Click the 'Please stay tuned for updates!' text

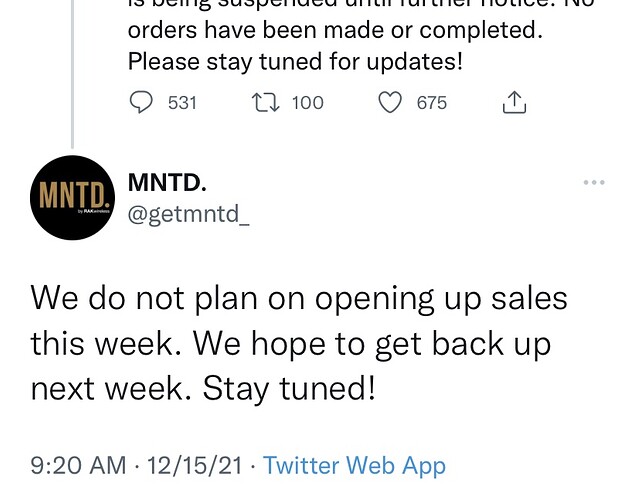click(295, 62)
